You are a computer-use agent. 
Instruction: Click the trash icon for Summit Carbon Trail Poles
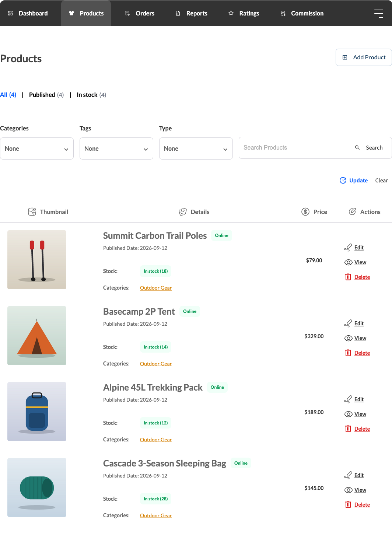click(348, 277)
